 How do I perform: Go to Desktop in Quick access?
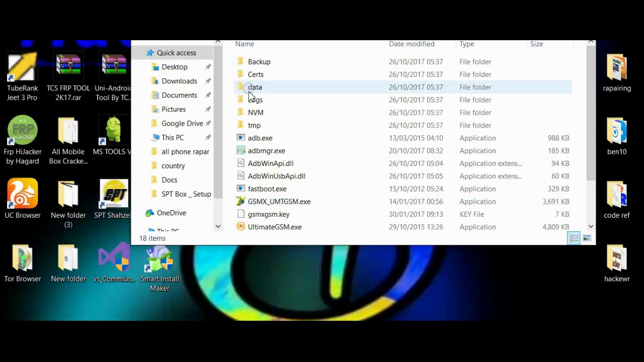point(174,67)
